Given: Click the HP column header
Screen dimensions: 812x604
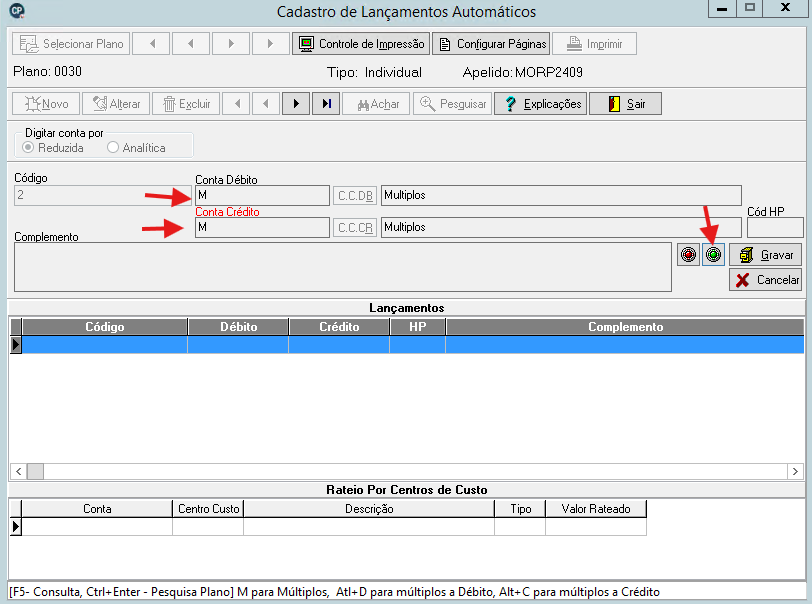Looking at the screenshot, I should pyautogui.click(x=417, y=327).
